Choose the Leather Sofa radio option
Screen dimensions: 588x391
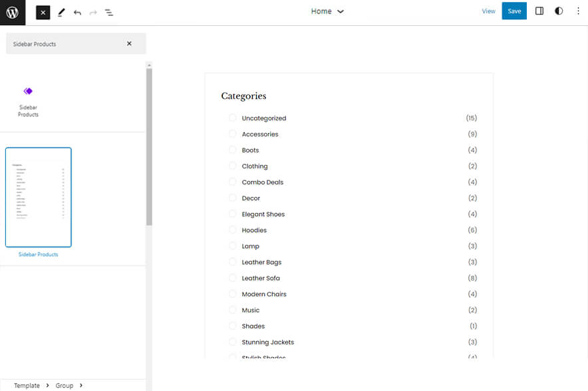click(233, 278)
